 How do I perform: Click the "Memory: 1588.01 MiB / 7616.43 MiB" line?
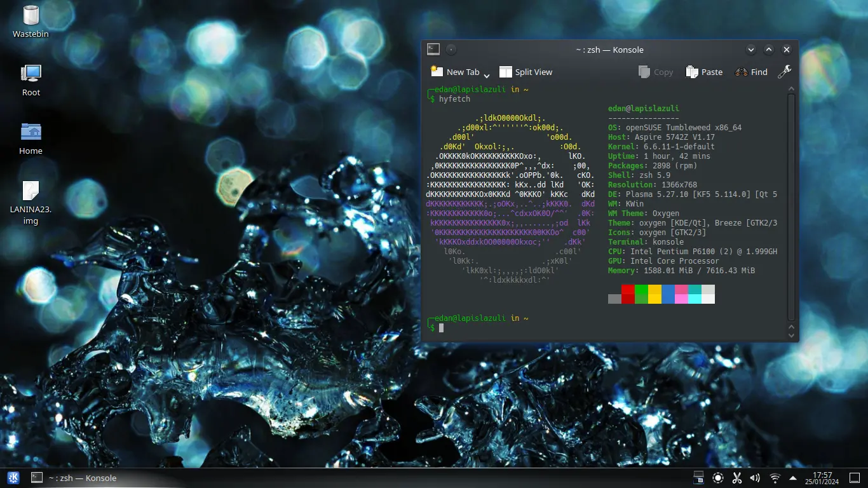(682, 271)
